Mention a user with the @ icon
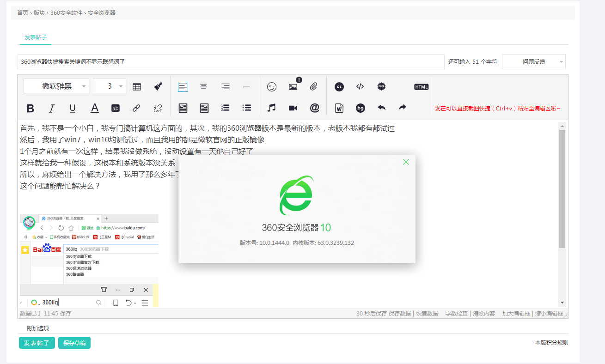Screen dimensions: 605x364 314,108
